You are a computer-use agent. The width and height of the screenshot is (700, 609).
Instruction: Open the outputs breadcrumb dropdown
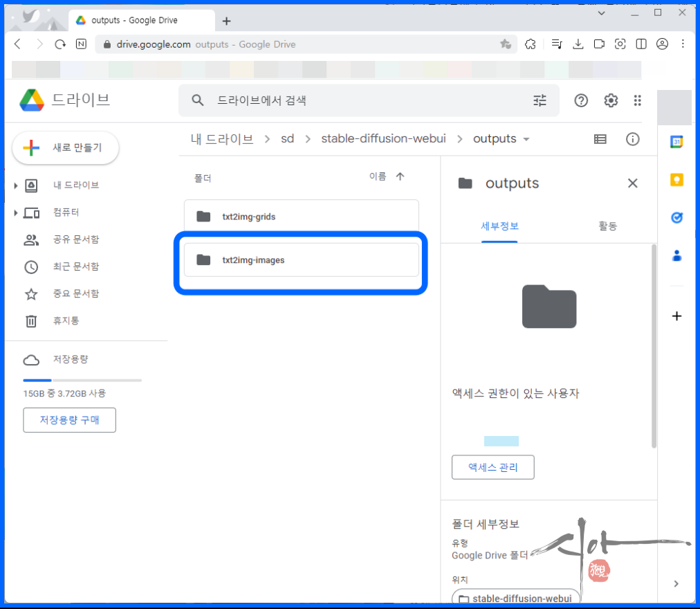click(526, 139)
